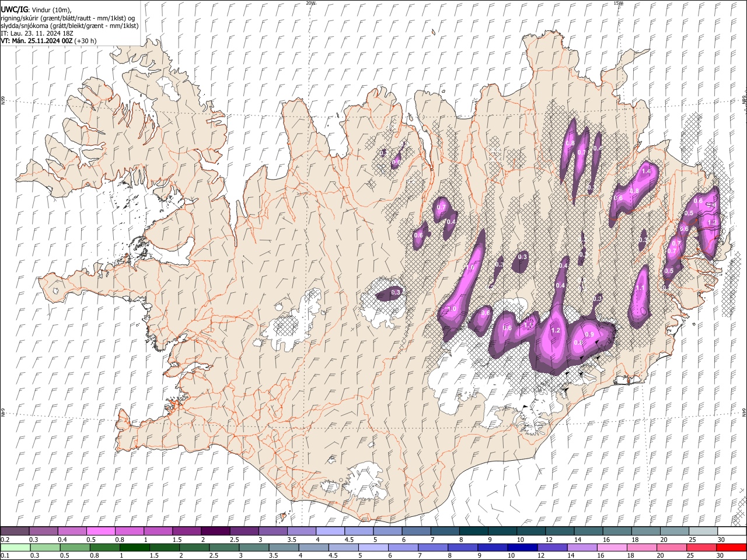Click the '30' label in the upper legend row
This screenshot has height=560, width=747.
[721, 540]
